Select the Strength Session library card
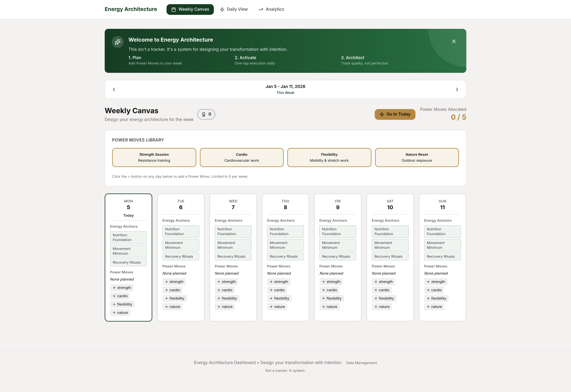 coord(154,157)
